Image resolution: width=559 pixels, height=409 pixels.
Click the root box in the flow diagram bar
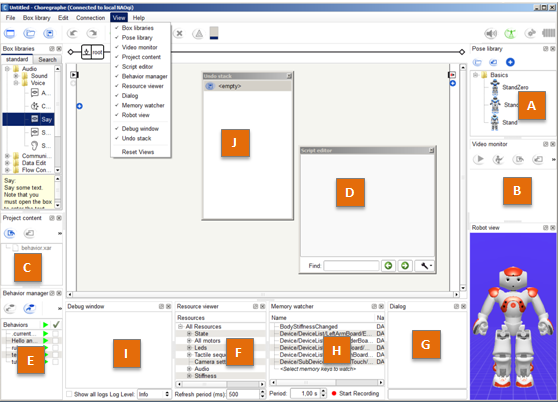[x=93, y=52]
